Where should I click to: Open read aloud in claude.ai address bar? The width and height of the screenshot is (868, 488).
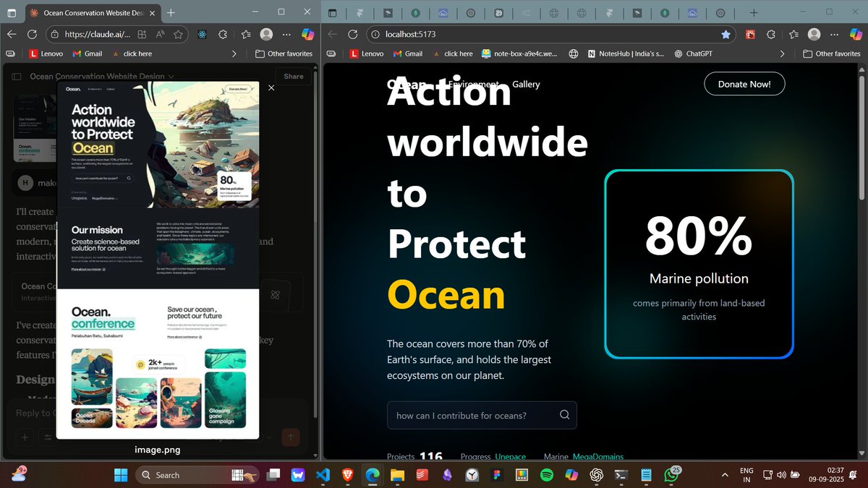[160, 34]
